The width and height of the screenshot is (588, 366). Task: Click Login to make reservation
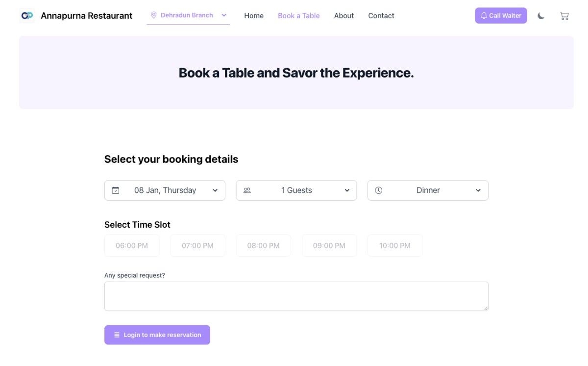(157, 335)
